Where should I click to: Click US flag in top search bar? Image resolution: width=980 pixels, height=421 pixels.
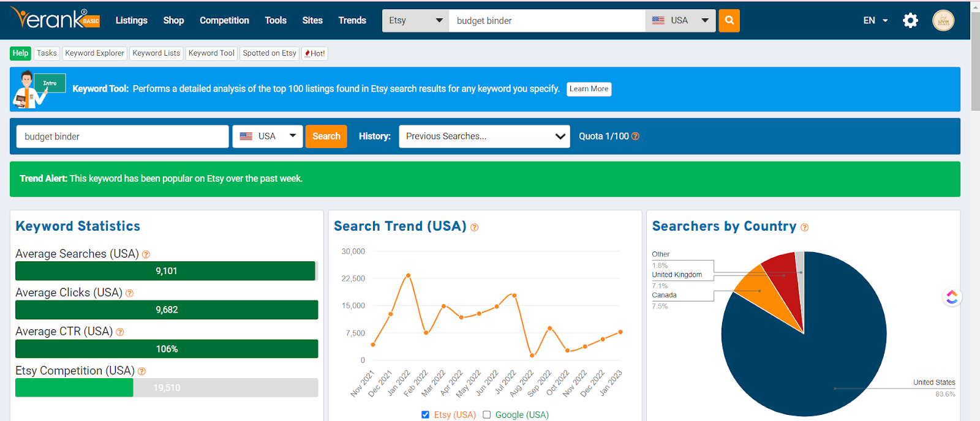click(658, 20)
